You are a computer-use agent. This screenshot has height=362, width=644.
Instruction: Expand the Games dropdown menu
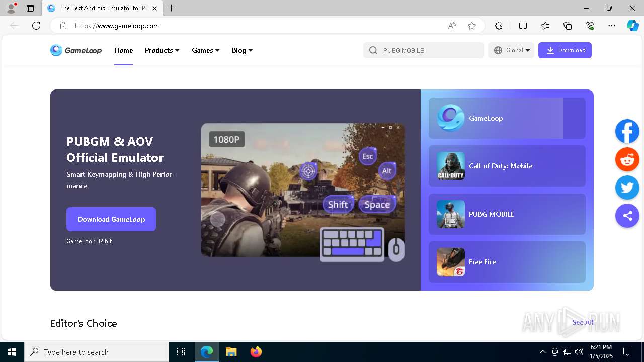pos(206,50)
